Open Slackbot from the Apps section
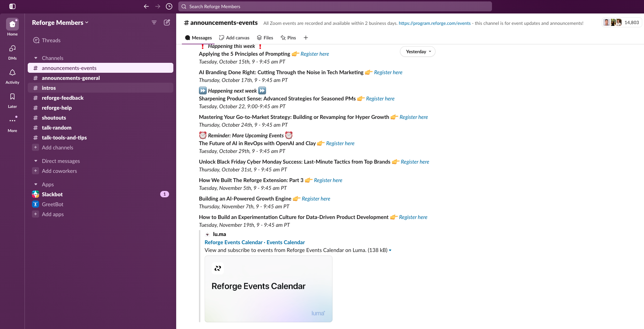This screenshot has height=329, width=644. click(52, 194)
